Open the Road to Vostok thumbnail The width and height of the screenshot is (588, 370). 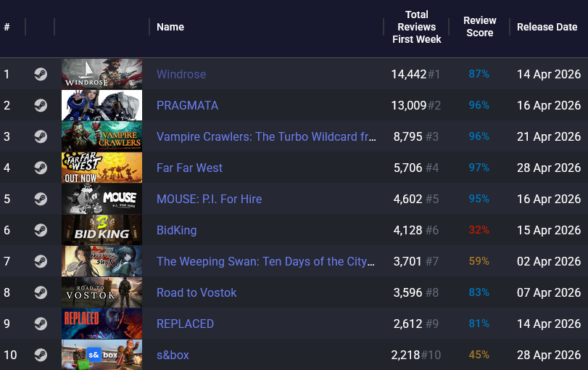[102, 292]
